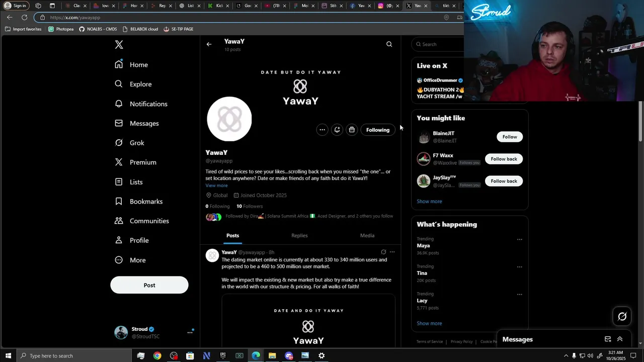Viewport: 644px width, 362px height.
Task: Open Tina trend options ellipsis
Action: [519, 267]
